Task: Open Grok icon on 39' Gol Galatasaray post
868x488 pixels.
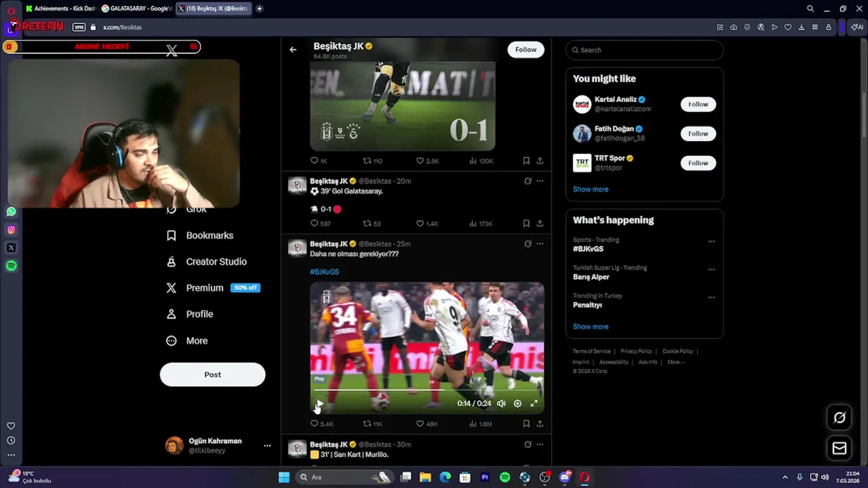Action: point(528,181)
